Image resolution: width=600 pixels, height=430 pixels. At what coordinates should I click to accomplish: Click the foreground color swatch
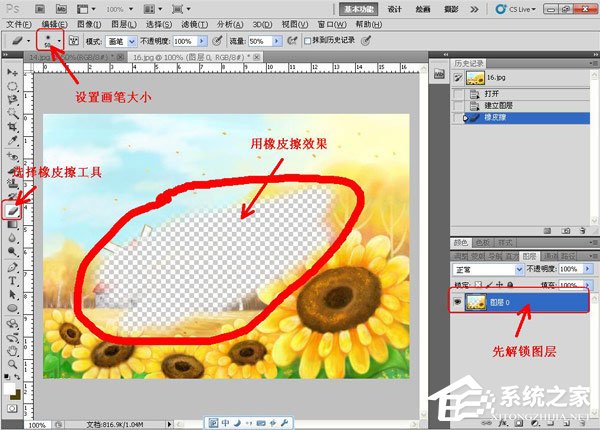pyautogui.click(x=9, y=389)
